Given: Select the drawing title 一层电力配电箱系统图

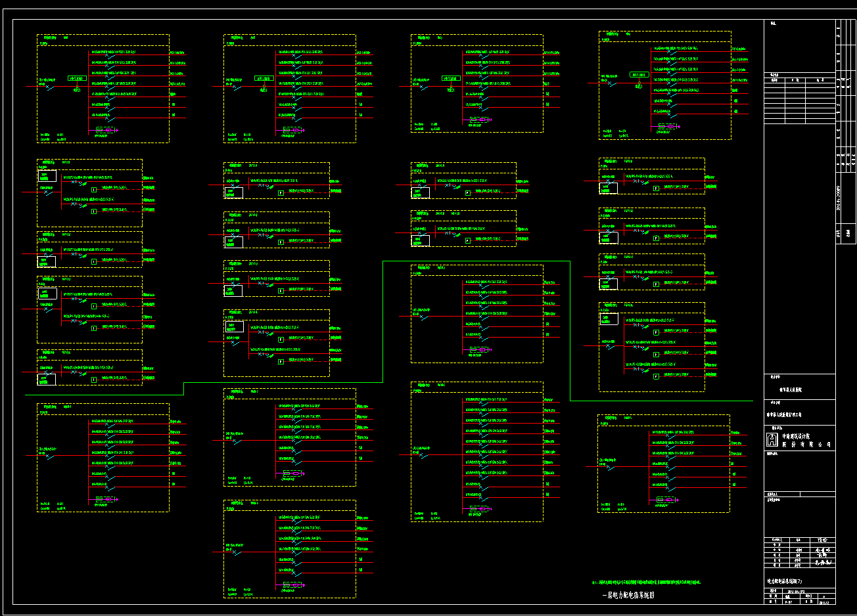Looking at the screenshot, I should pos(628,596).
